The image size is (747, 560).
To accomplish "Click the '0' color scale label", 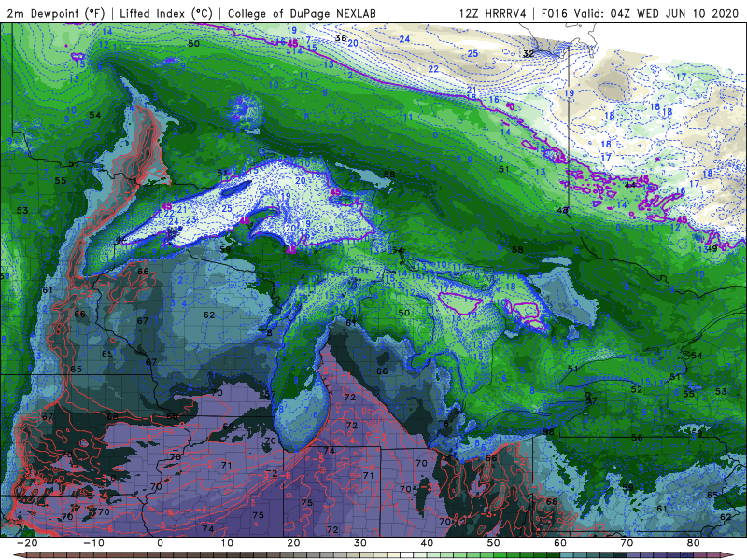I will tap(160, 543).
